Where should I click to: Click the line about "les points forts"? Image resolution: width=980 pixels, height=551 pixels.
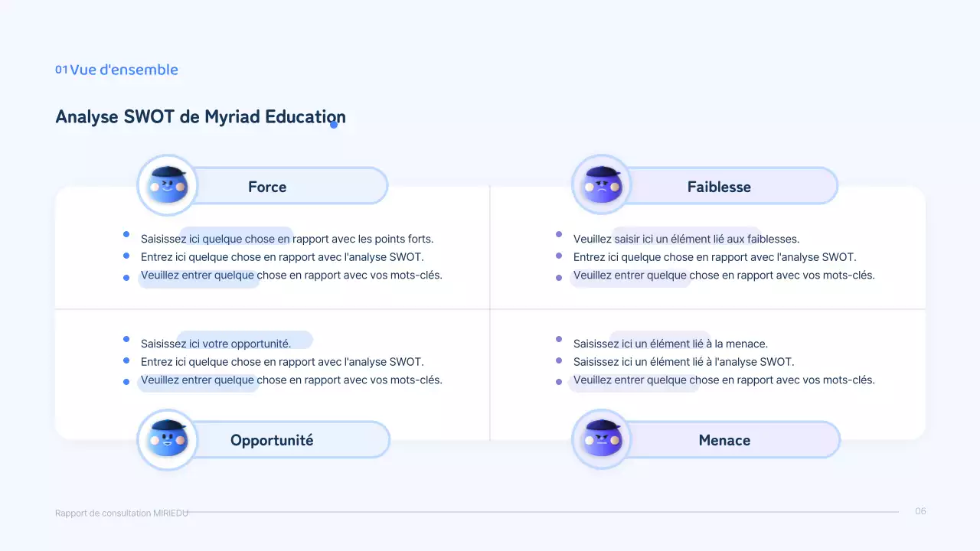coord(287,239)
